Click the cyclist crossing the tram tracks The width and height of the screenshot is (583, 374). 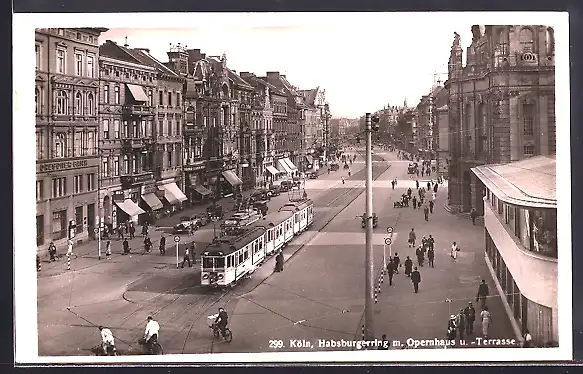tap(221, 325)
